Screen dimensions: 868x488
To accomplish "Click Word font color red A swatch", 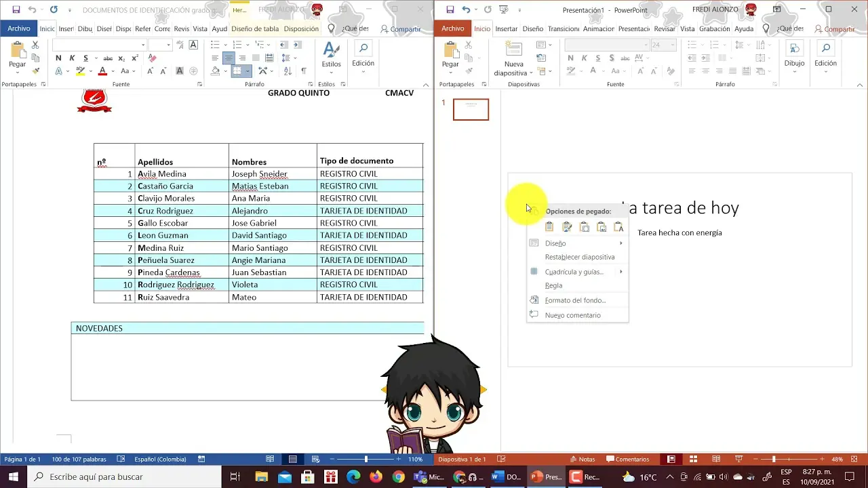I will pyautogui.click(x=102, y=70).
